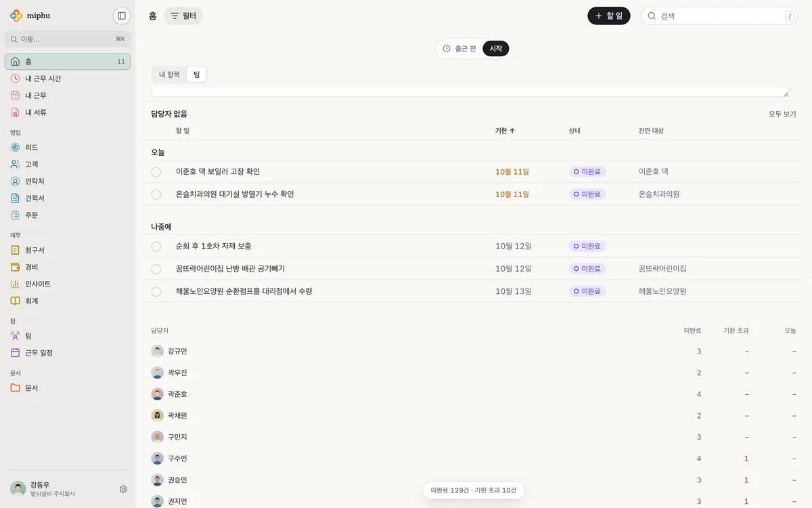The image size is (812, 508).
Task: Create new task with 할 일 button
Action: tap(609, 16)
